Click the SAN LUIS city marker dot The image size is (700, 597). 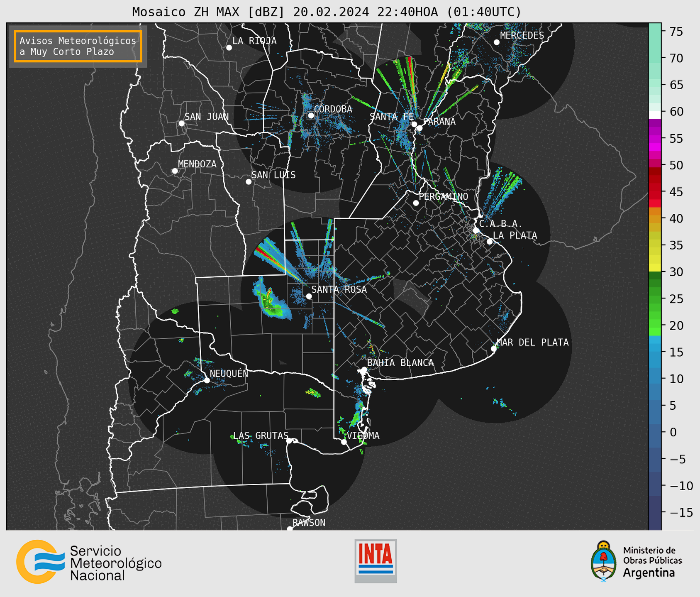click(x=249, y=182)
